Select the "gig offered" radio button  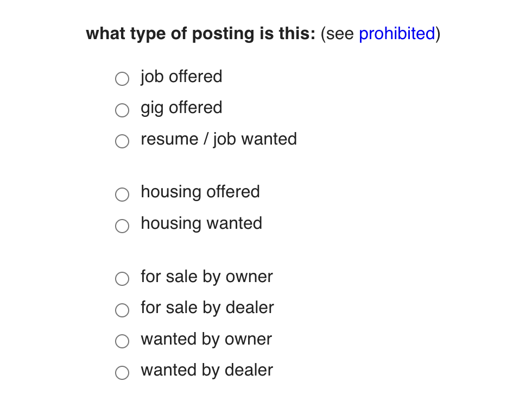click(122, 110)
